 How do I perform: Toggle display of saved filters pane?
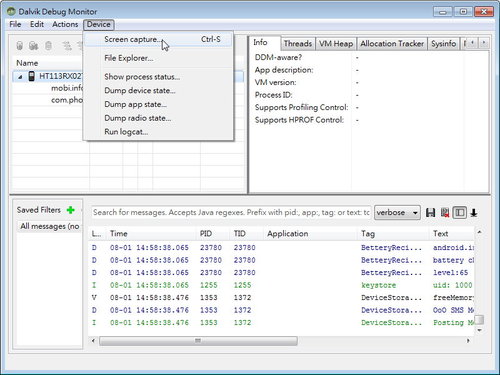[460, 213]
